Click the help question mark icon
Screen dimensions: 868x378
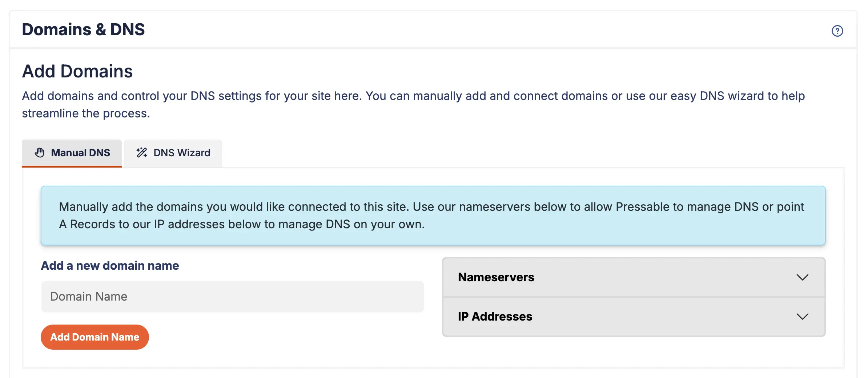click(837, 31)
